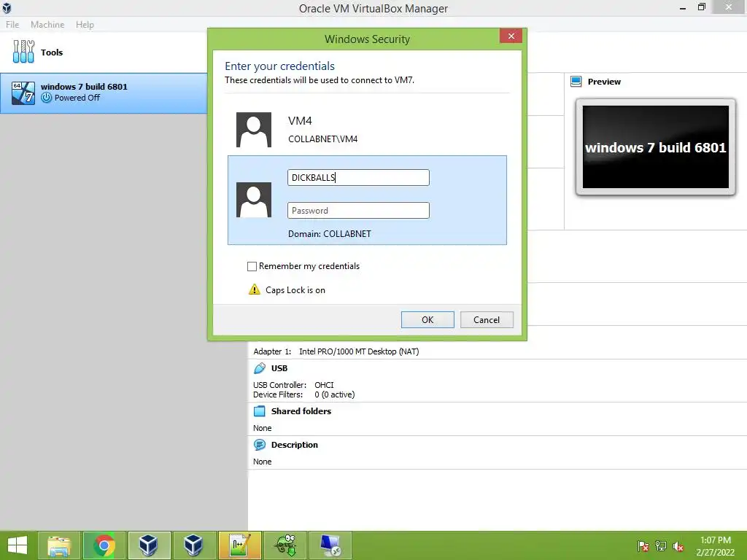Click the muted volume tray icon
Screen dimensions: 747x560
tap(678, 546)
